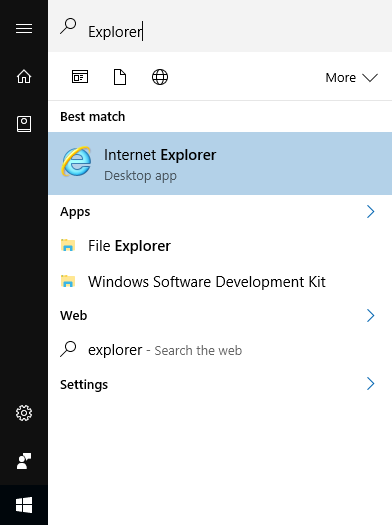Open the Settings gear in sidebar

[x=24, y=413]
